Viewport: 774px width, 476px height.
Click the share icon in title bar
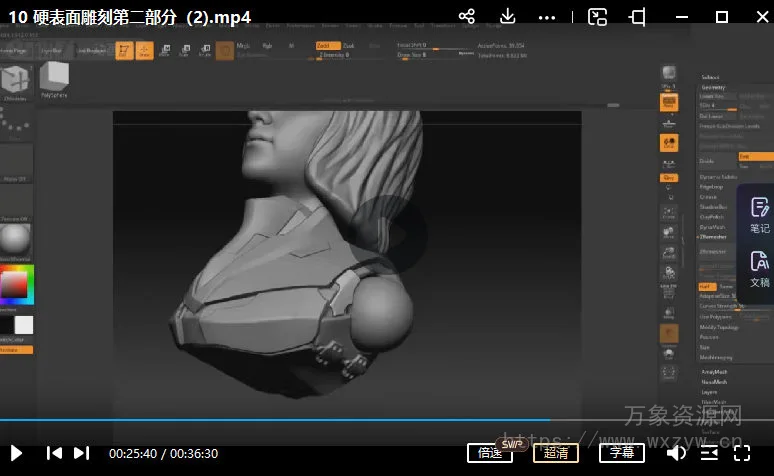click(466, 16)
